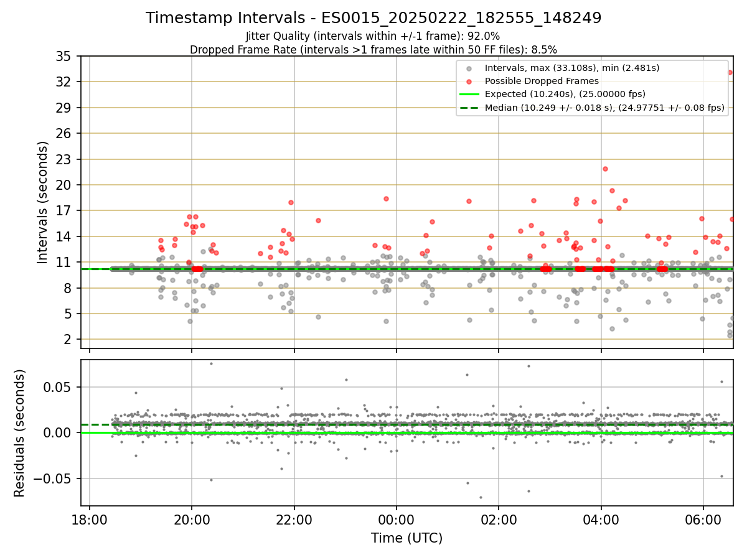
Task: Click the residuals tick label "0.05"
Action: click(57, 387)
